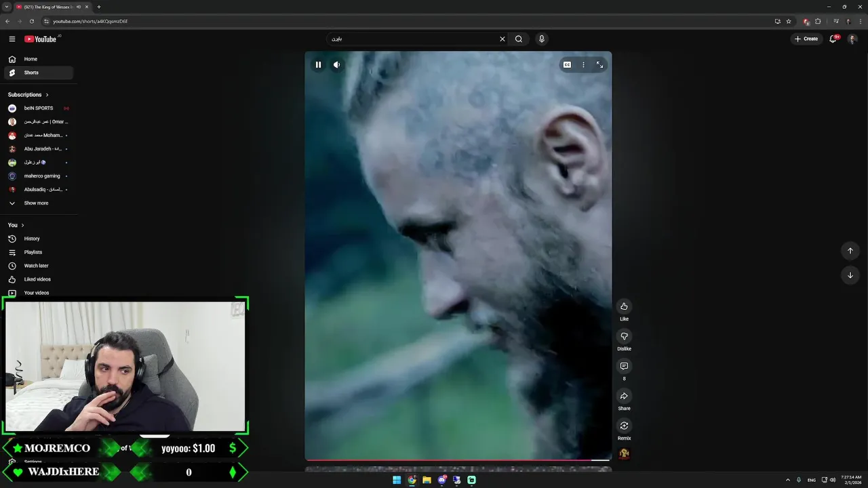Click the address bar URL

(90, 21)
